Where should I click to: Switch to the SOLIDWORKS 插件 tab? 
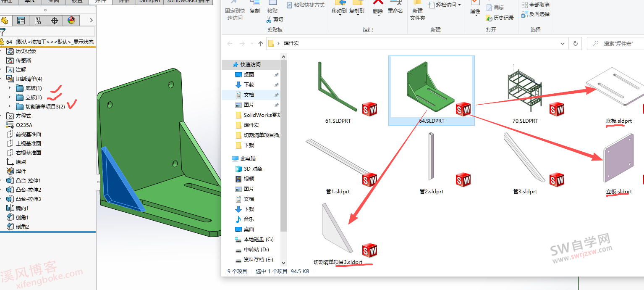pos(188,2)
